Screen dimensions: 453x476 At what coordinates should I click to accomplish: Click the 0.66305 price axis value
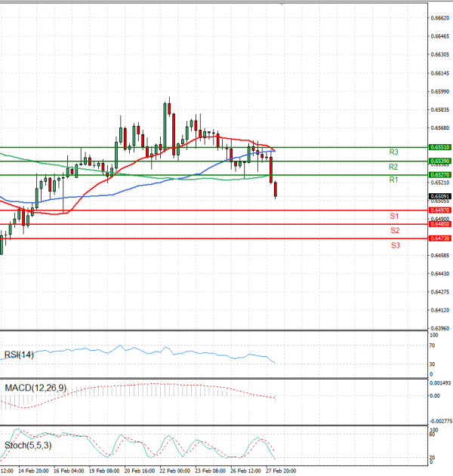pos(440,54)
